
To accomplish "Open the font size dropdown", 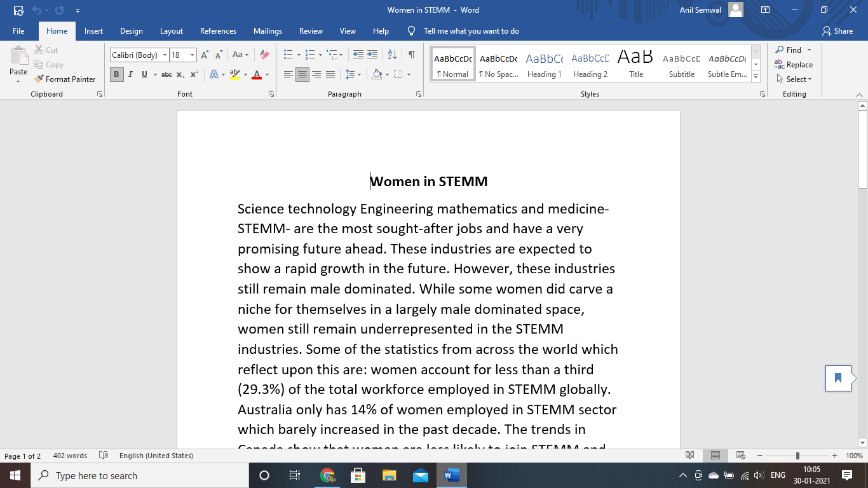I will pyautogui.click(x=193, y=55).
